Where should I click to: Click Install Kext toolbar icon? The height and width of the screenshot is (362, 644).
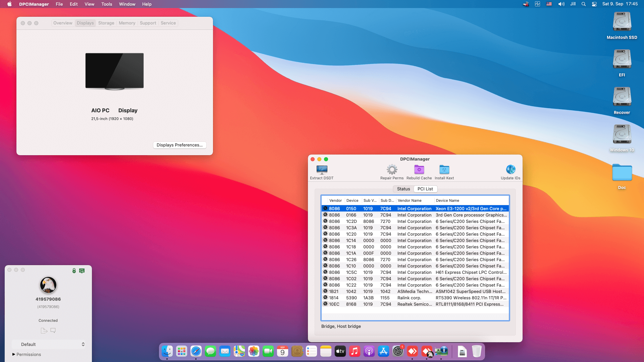[x=444, y=170]
